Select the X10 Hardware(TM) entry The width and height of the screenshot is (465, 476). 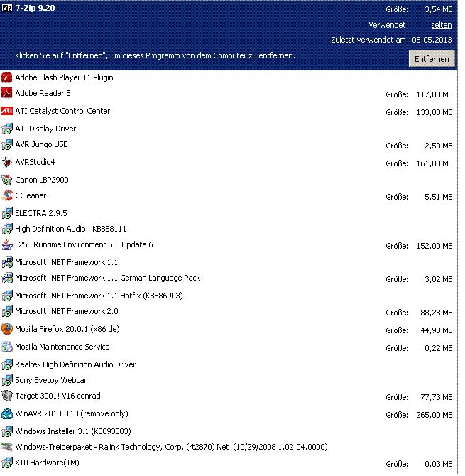pyautogui.click(x=47, y=463)
